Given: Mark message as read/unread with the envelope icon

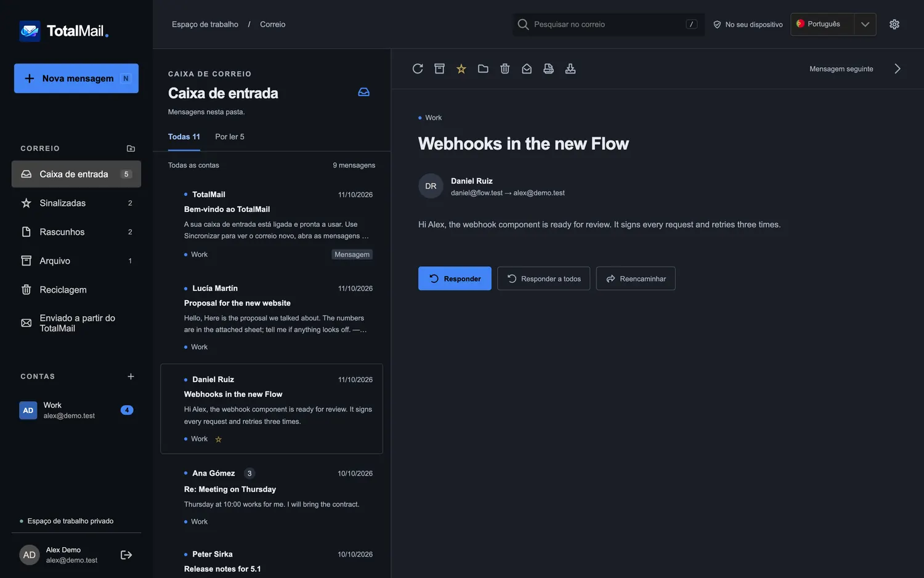Looking at the screenshot, I should [x=527, y=69].
